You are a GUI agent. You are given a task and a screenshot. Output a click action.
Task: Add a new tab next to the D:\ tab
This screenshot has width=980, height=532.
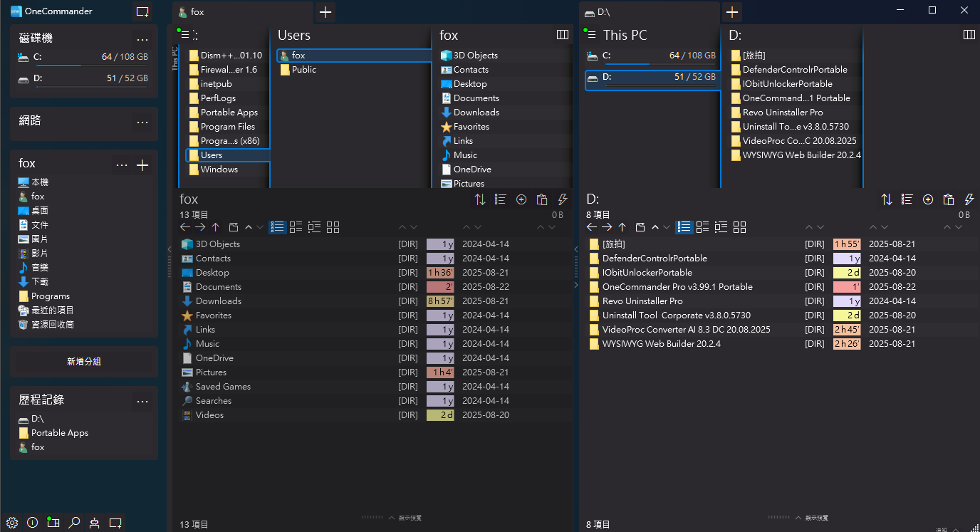(732, 12)
